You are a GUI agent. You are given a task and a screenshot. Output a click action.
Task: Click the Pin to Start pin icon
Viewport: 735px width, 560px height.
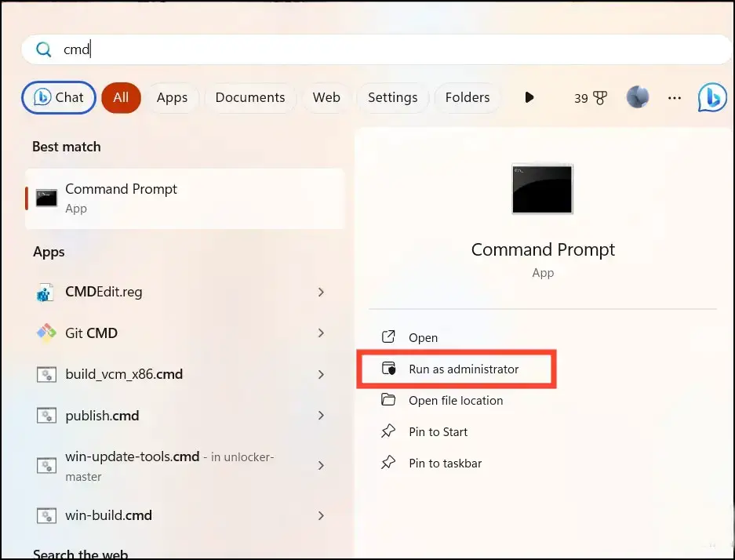tap(388, 431)
